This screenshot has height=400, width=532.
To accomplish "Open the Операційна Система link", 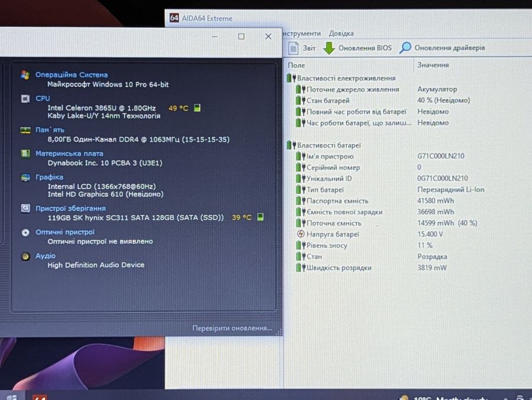I will pyautogui.click(x=72, y=74).
